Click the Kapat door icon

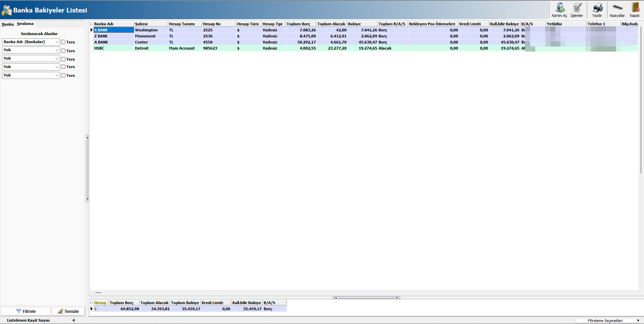point(635,8)
